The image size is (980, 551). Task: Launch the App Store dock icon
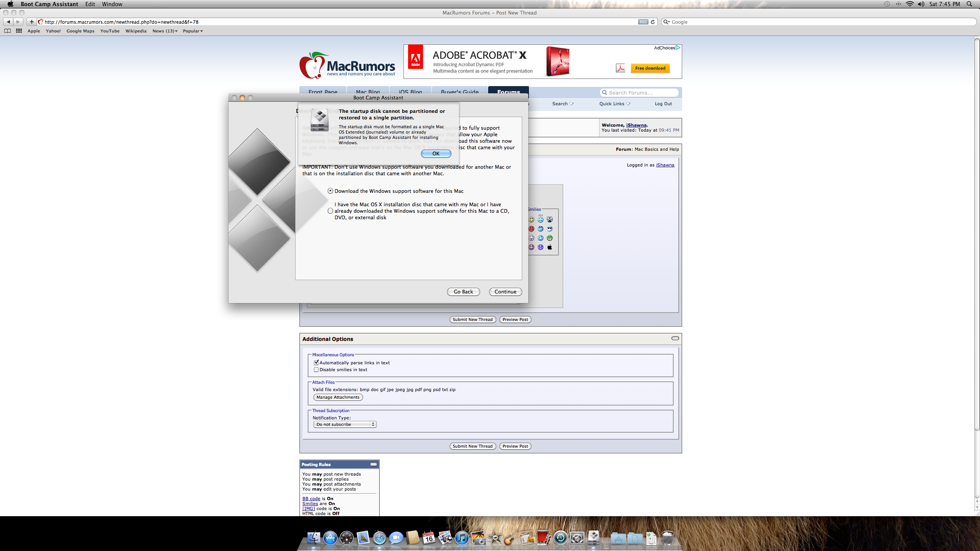click(x=330, y=538)
